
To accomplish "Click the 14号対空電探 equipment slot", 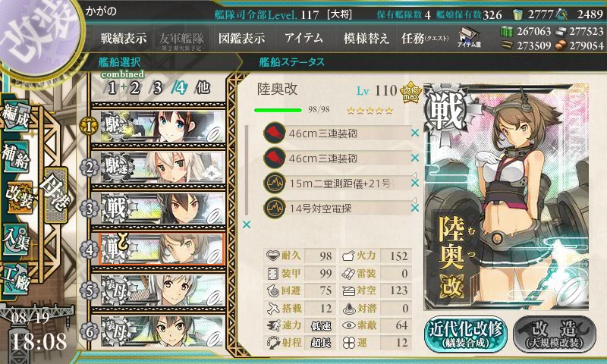I will (x=337, y=208).
